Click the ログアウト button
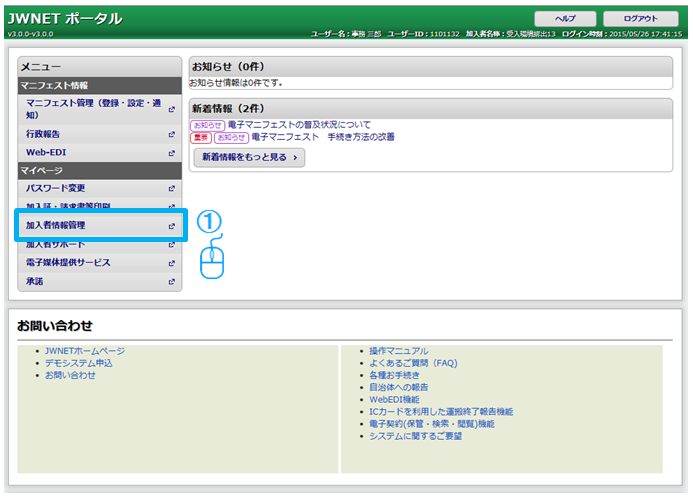Screen dimensions: 693x496 point(641,19)
